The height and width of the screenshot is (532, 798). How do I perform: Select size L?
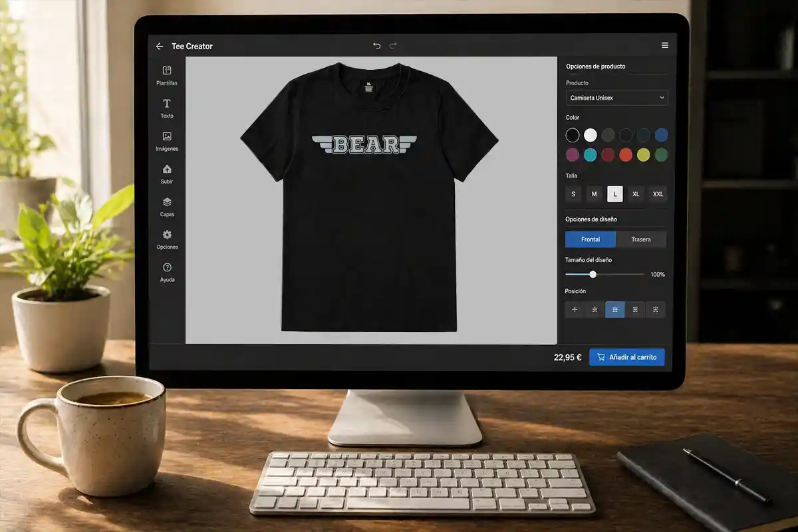pyautogui.click(x=615, y=194)
